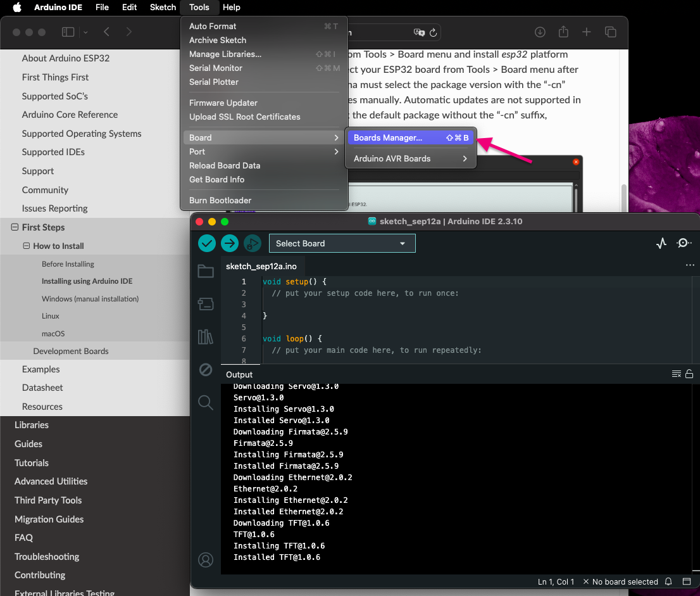700x596 pixels.
Task: Open the Boards Manager sidebar icon
Action: pyautogui.click(x=205, y=304)
